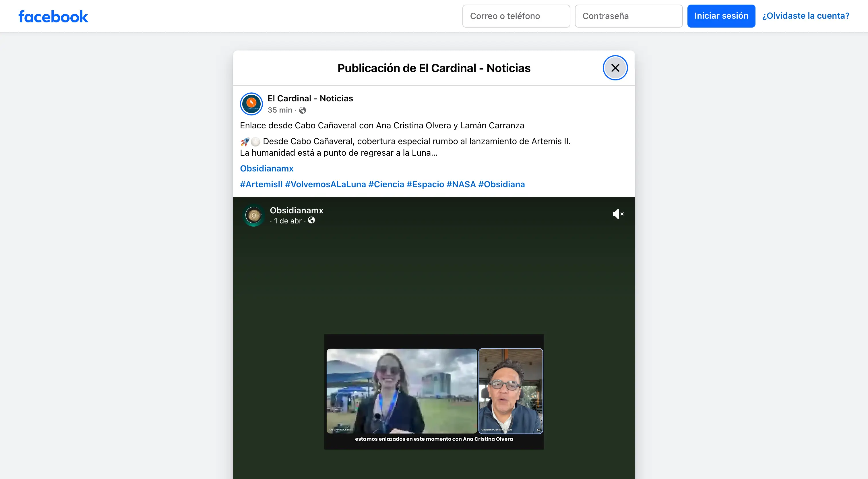The width and height of the screenshot is (868, 479).
Task: Open El Cardinal - Noticias page name
Action: click(310, 98)
